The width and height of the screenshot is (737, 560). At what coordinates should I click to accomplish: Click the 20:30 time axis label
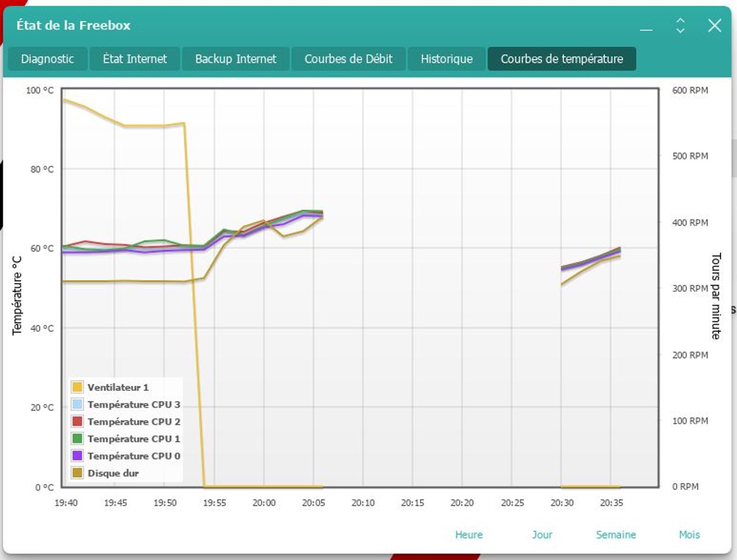click(x=562, y=503)
